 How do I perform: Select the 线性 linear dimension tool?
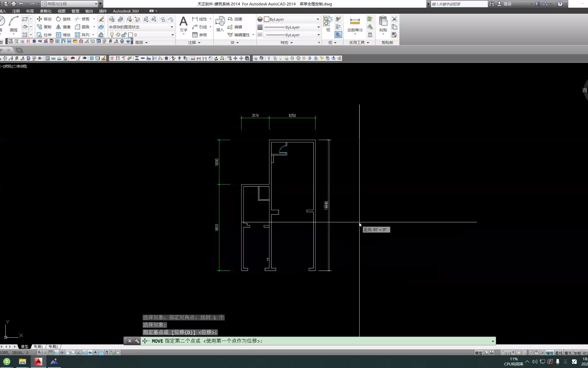tap(200, 19)
